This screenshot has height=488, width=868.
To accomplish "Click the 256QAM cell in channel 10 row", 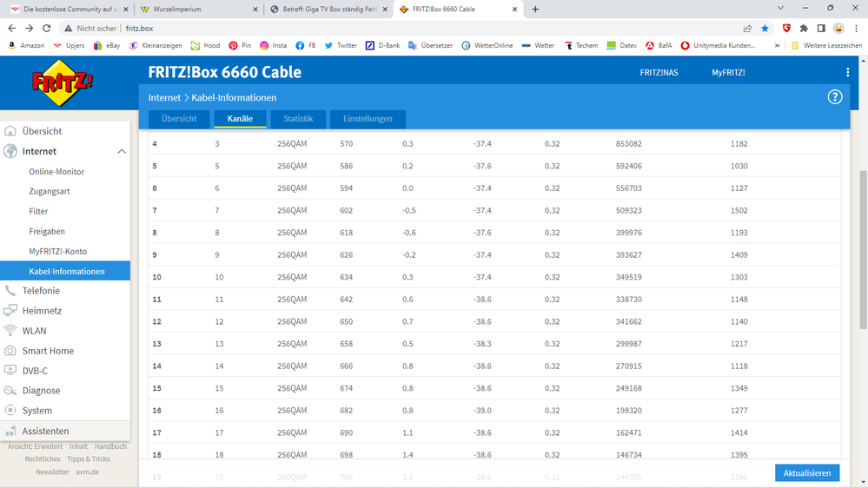I will [292, 277].
